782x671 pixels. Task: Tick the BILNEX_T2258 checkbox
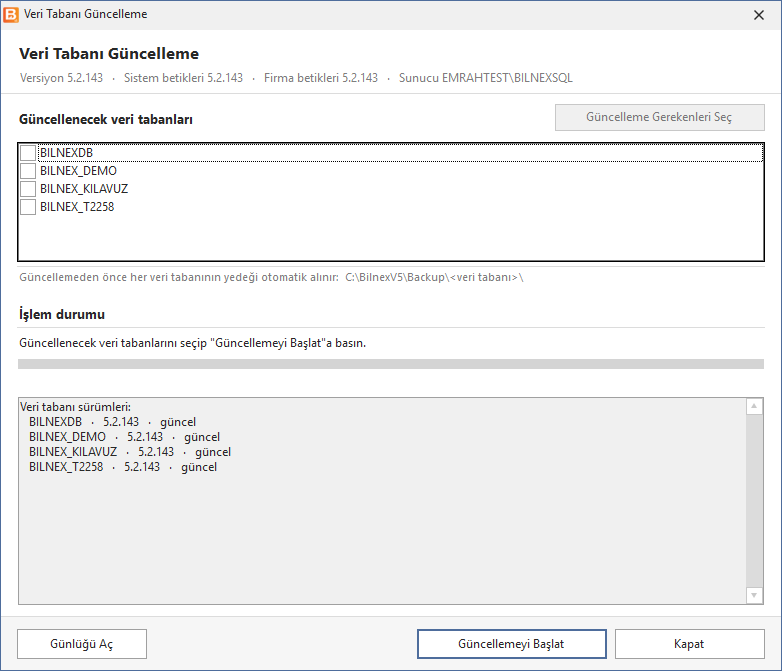28,207
